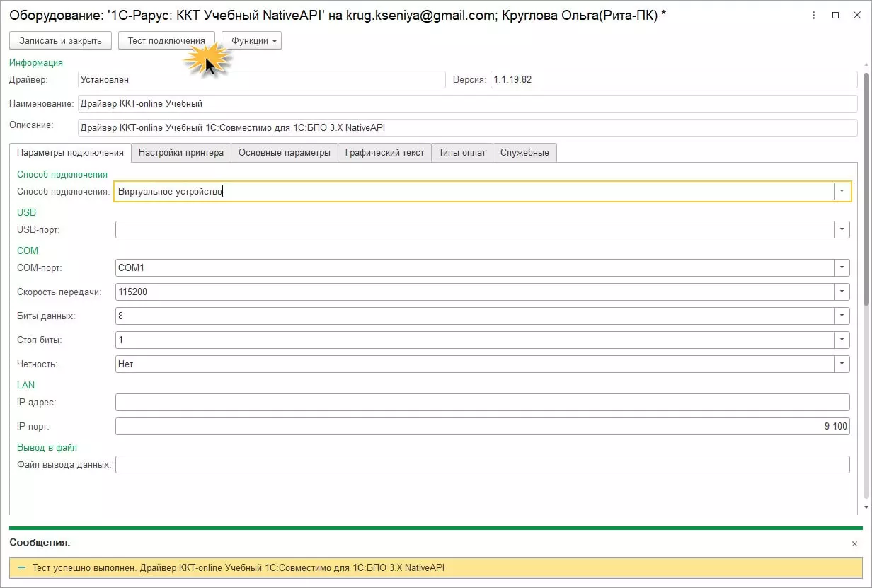The image size is (872, 588).
Task: Click the COM-порт field showing COM1
Action: pyautogui.click(x=474, y=267)
